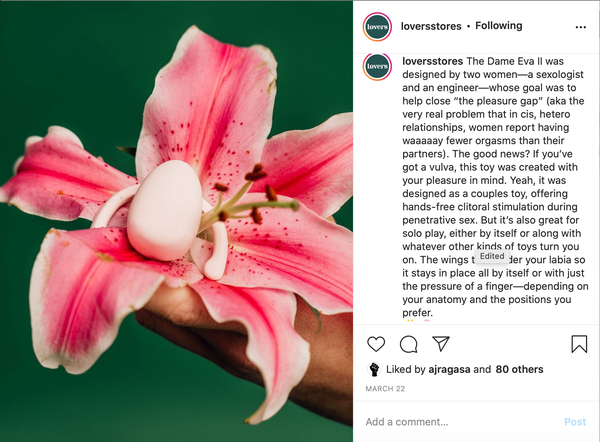Click the lily flower post photo
Image resolution: width=600 pixels, height=442 pixels.
point(176,221)
